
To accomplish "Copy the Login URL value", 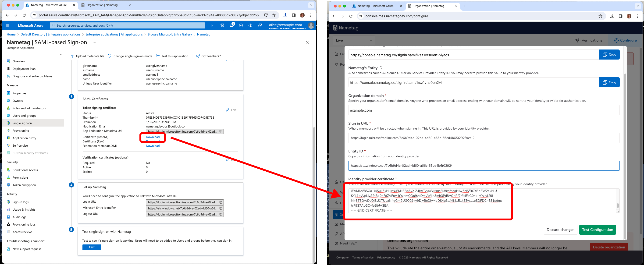I will point(221,202).
